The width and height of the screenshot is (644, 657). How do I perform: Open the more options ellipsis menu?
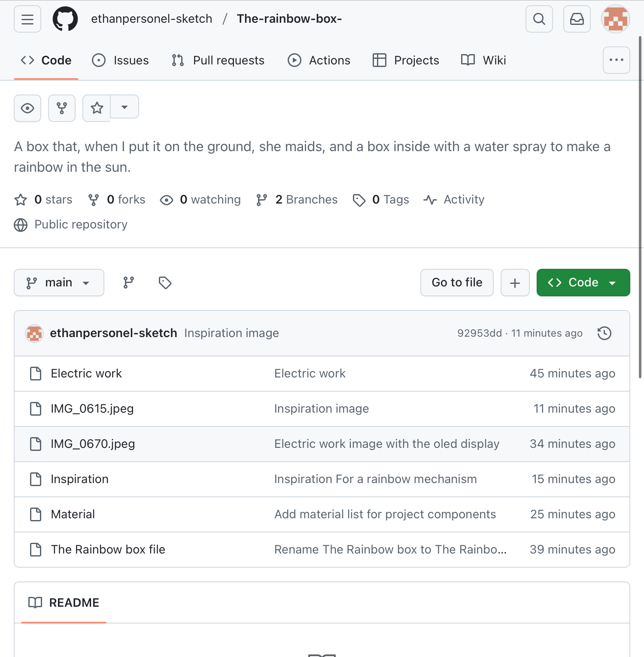[616, 60]
